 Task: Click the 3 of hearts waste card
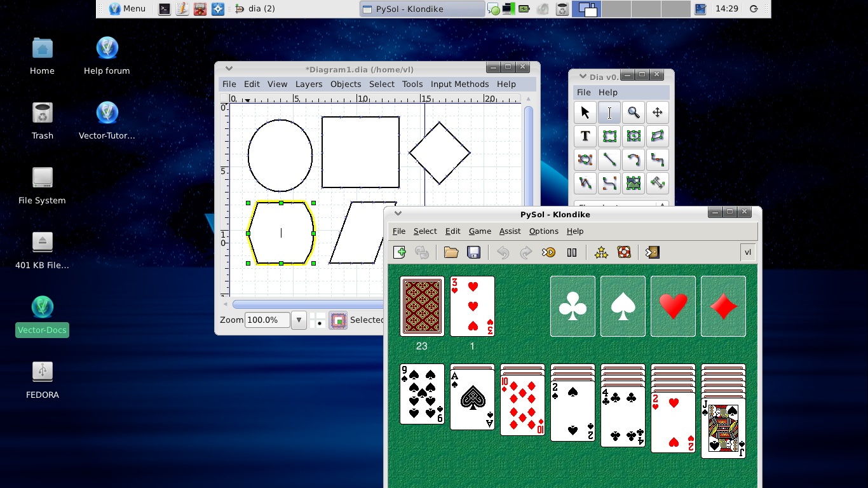472,306
